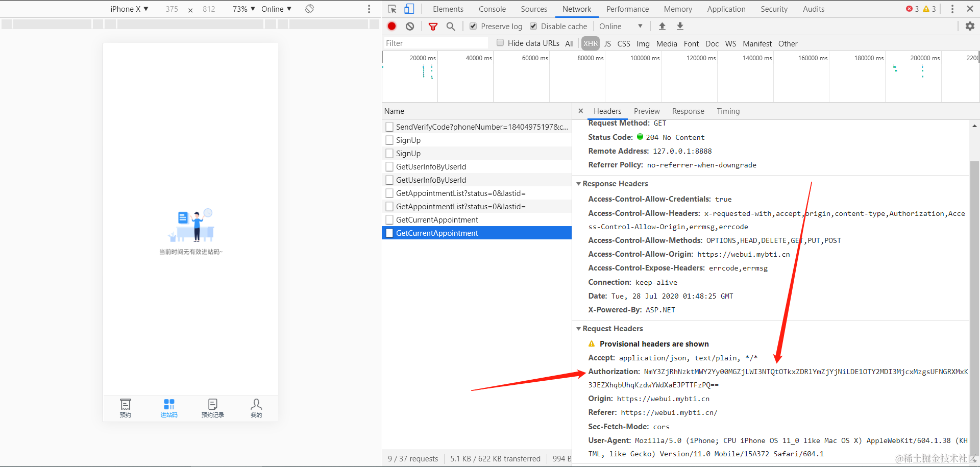Image resolution: width=980 pixels, height=467 pixels.
Task: Filter requests by WS type
Action: [x=731, y=43]
